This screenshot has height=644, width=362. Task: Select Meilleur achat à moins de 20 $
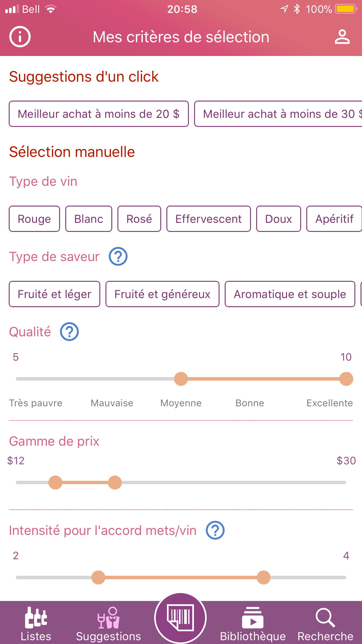(x=99, y=114)
